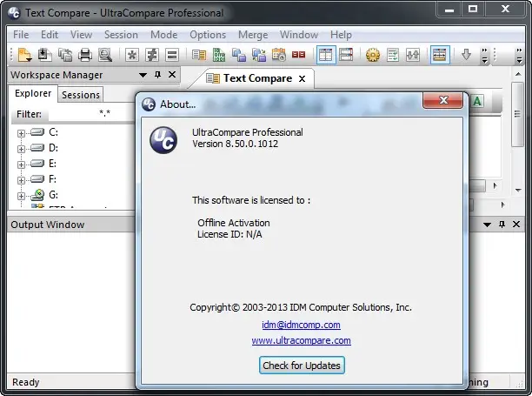This screenshot has width=532, height=396.
Task: Click the Filter input field
Action: (91, 114)
